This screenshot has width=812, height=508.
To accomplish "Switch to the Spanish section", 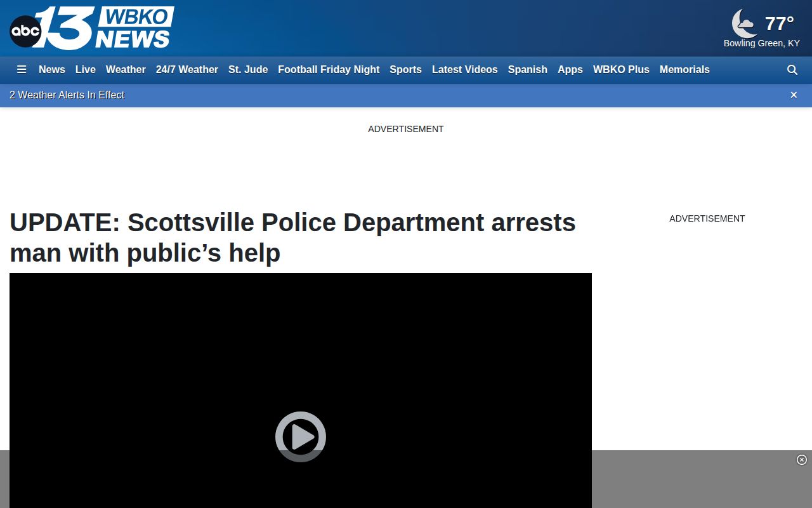I will (528, 70).
